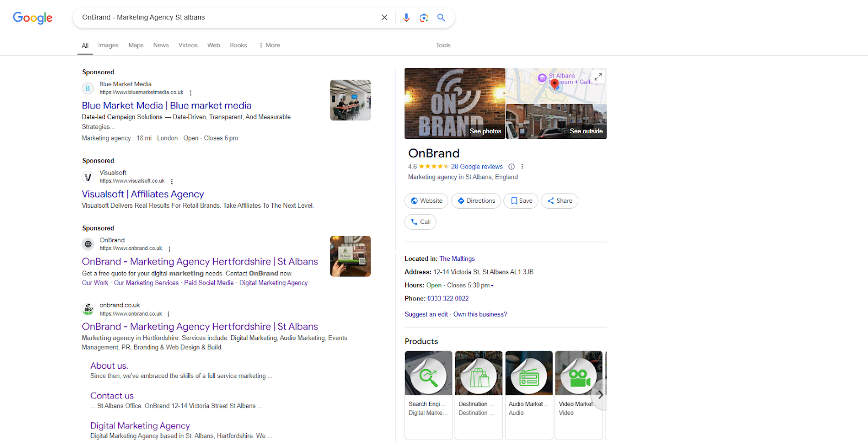This screenshot has height=443, width=868.
Task: Open options menu for sponsored OnBrand ad
Action: point(169,249)
